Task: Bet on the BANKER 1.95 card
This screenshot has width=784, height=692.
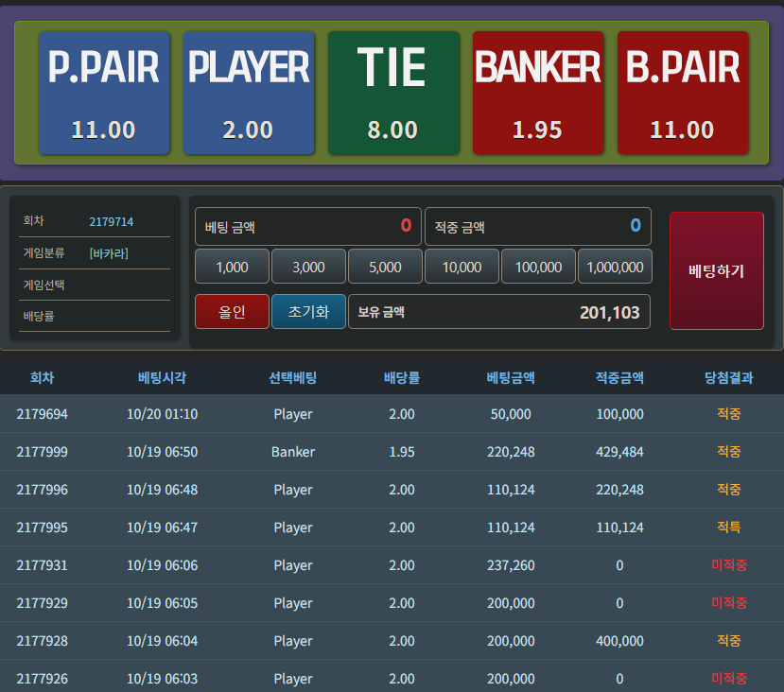Action: 538,93
